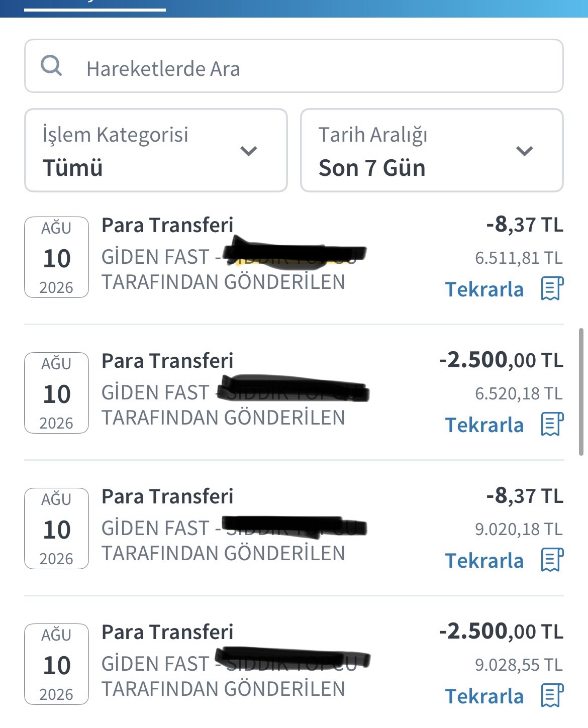588x728 pixels.
Task: Open receipt icon for balance 9.028,55 TL
Action: [552, 695]
